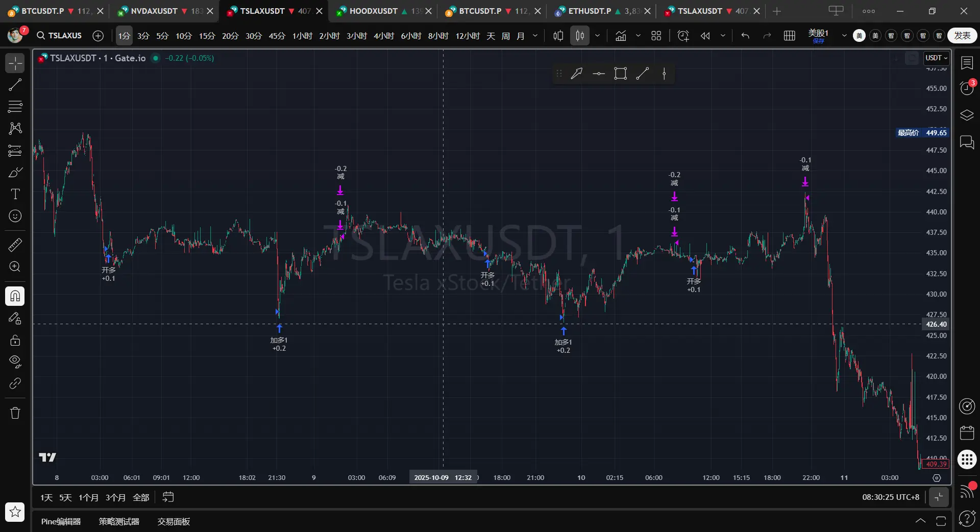This screenshot has width=980, height=532.
Task: Click the Create Alert icon
Action: (x=683, y=36)
